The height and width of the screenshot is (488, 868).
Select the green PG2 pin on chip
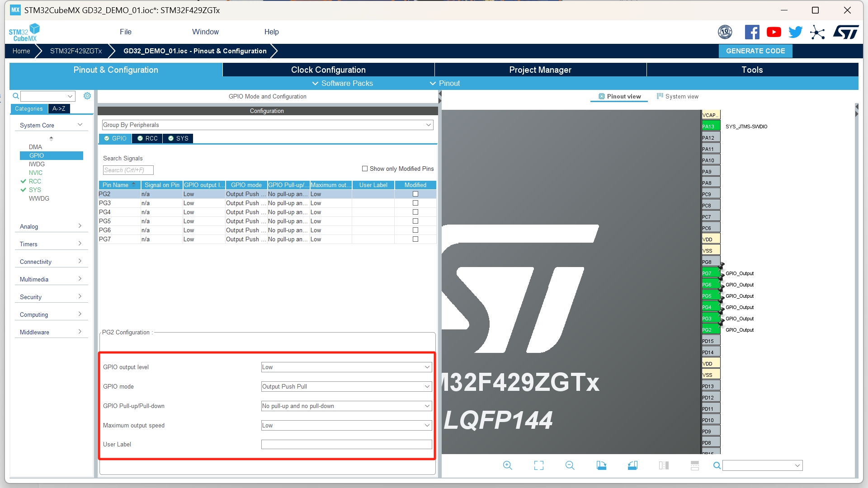pyautogui.click(x=711, y=330)
